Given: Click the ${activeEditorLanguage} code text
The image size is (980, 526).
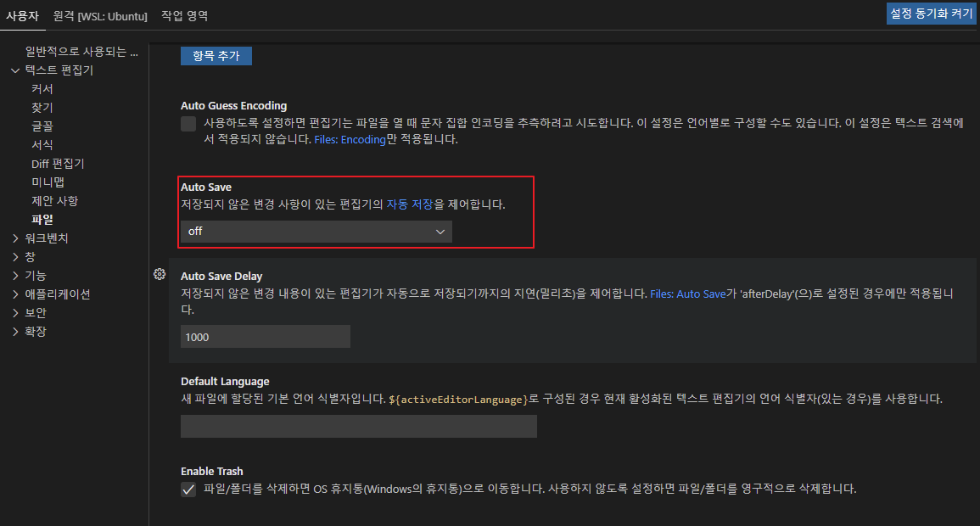Looking at the screenshot, I should [458, 400].
